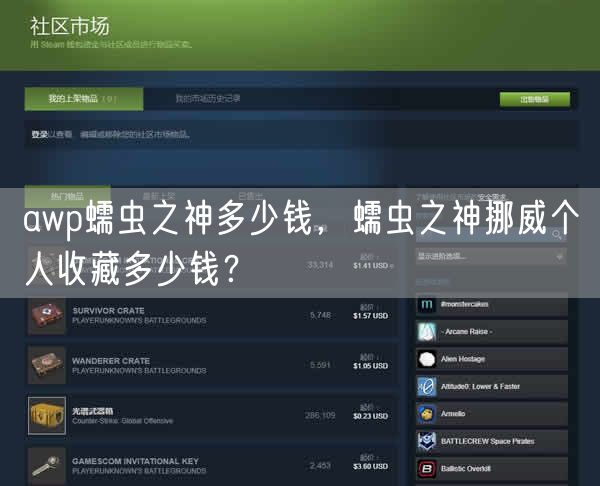This screenshot has height=486, width=600.
Task: Open the Wanderer Crate item thumbnail
Action: click(x=47, y=365)
